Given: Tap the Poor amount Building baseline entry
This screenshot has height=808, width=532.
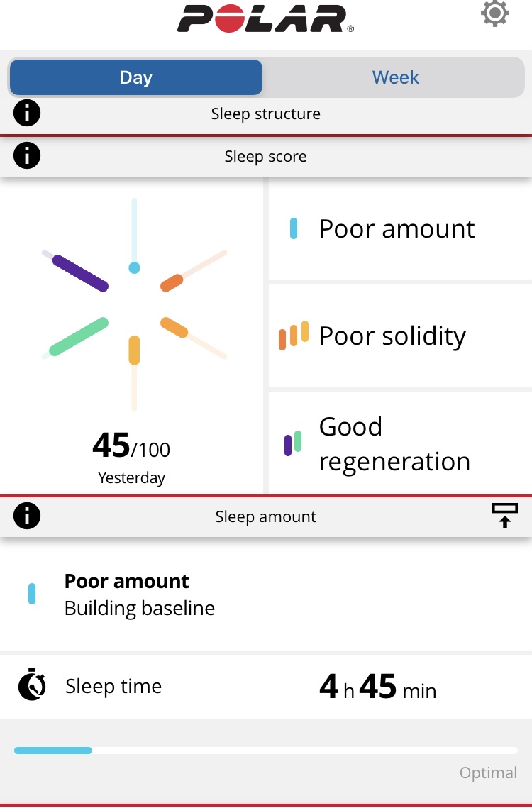Looking at the screenshot, I should [x=266, y=594].
